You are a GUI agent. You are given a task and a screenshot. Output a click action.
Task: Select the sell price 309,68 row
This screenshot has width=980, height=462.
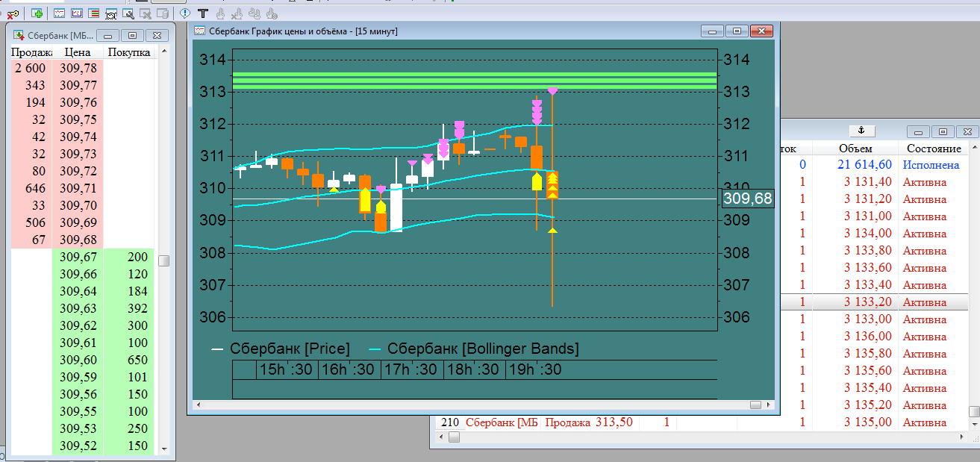[x=81, y=240]
